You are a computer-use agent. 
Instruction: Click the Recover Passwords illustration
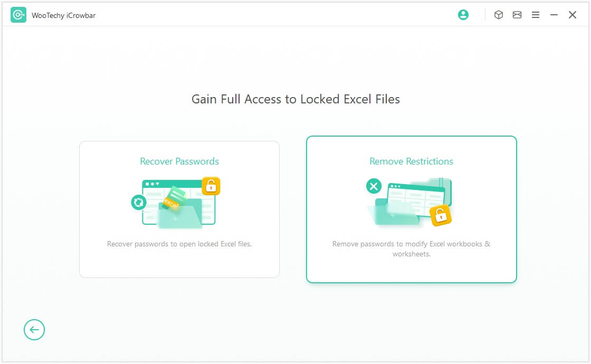(176, 203)
